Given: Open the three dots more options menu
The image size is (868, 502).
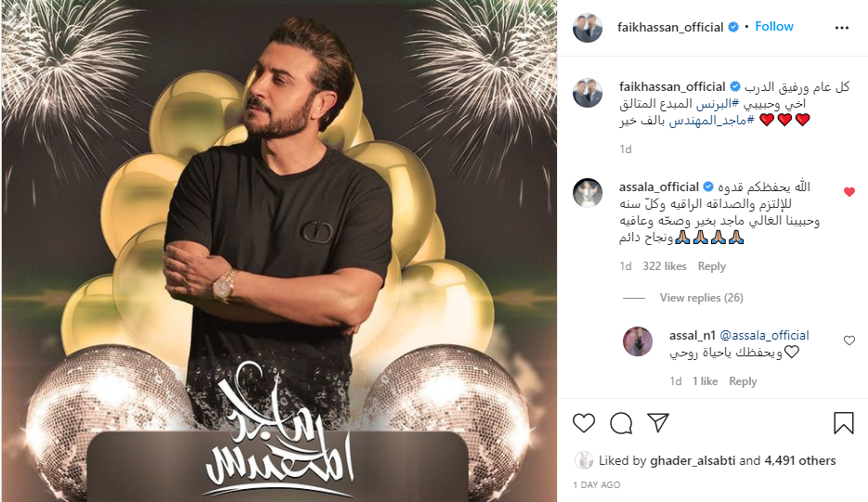Looking at the screenshot, I should [x=842, y=28].
